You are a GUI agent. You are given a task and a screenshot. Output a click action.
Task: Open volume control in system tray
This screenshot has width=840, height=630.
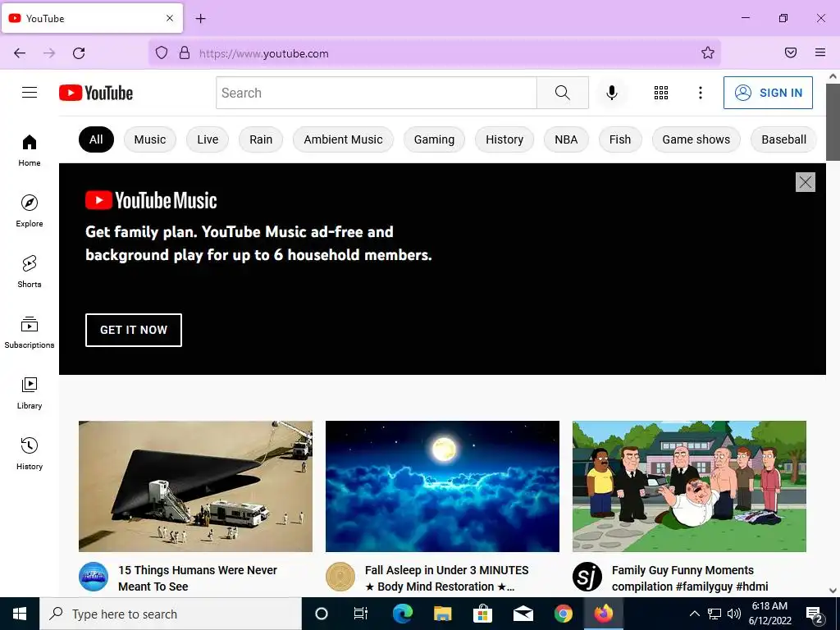[x=734, y=614]
